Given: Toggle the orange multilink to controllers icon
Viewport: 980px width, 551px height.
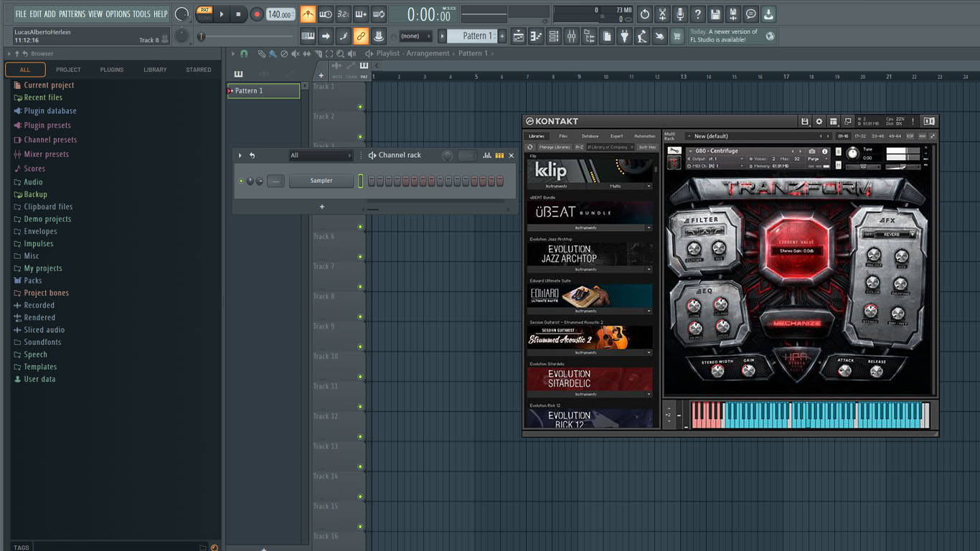Looking at the screenshot, I should coord(361,36).
